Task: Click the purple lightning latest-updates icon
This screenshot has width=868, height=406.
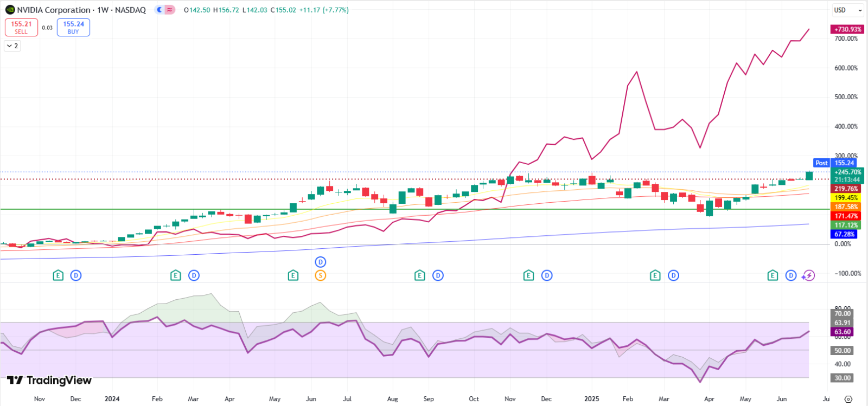Action: (x=808, y=275)
